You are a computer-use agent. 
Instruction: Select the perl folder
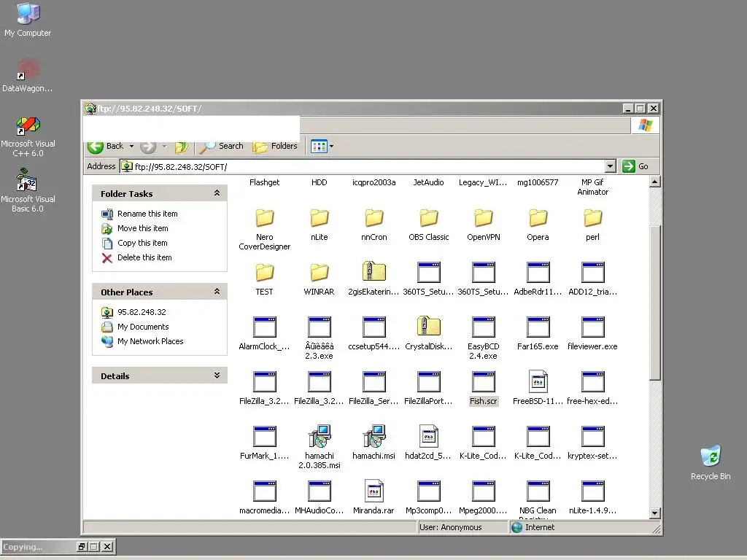coord(592,225)
